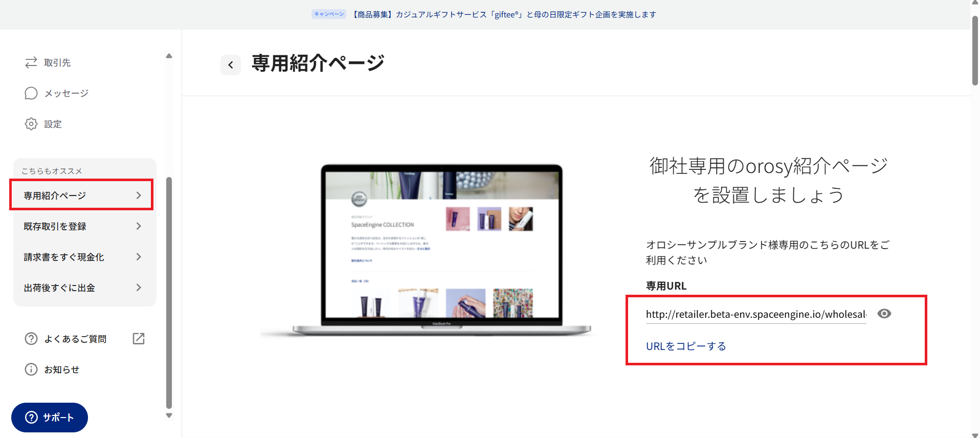Select 請求書をすぐ現金化 in sidebar
This screenshot has width=980, height=438.
click(x=85, y=257)
